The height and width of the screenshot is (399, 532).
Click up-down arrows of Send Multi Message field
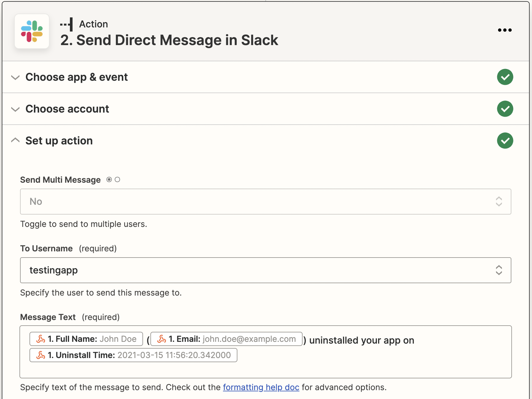click(499, 202)
